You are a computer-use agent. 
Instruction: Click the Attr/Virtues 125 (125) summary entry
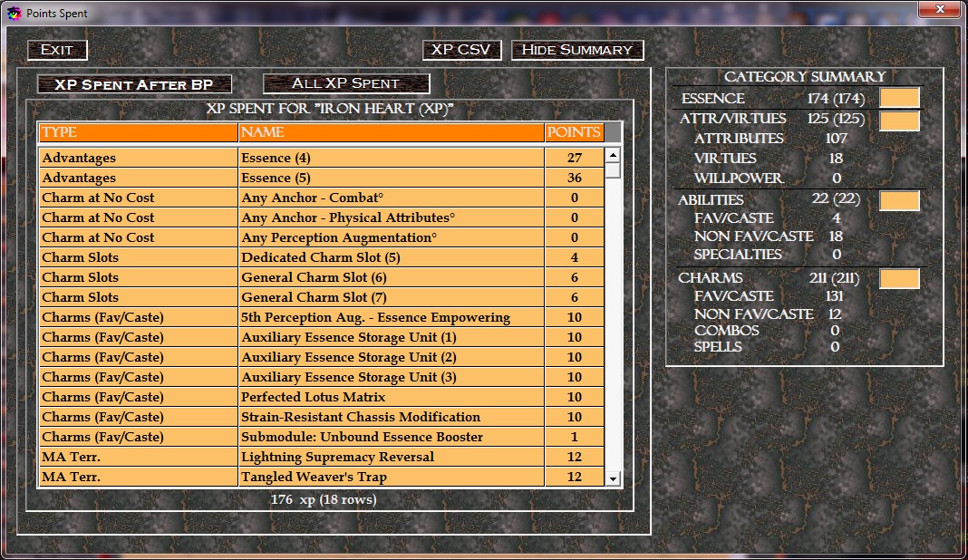[771, 118]
